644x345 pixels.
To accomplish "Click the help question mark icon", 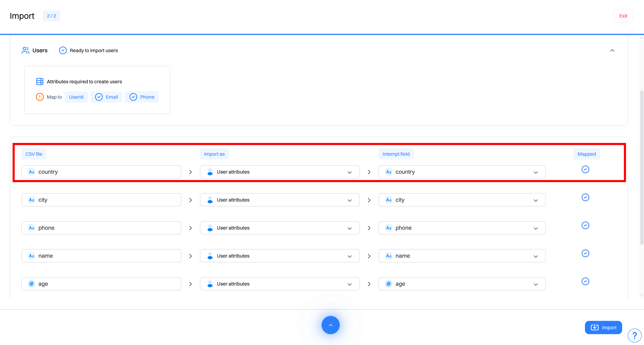I will pos(635,336).
